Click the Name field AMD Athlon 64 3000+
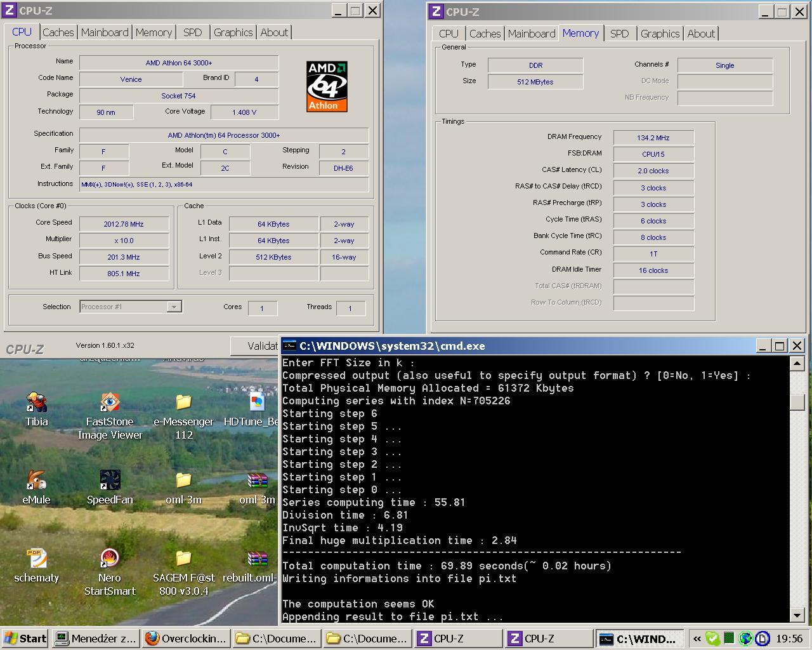 [x=179, y=63]
